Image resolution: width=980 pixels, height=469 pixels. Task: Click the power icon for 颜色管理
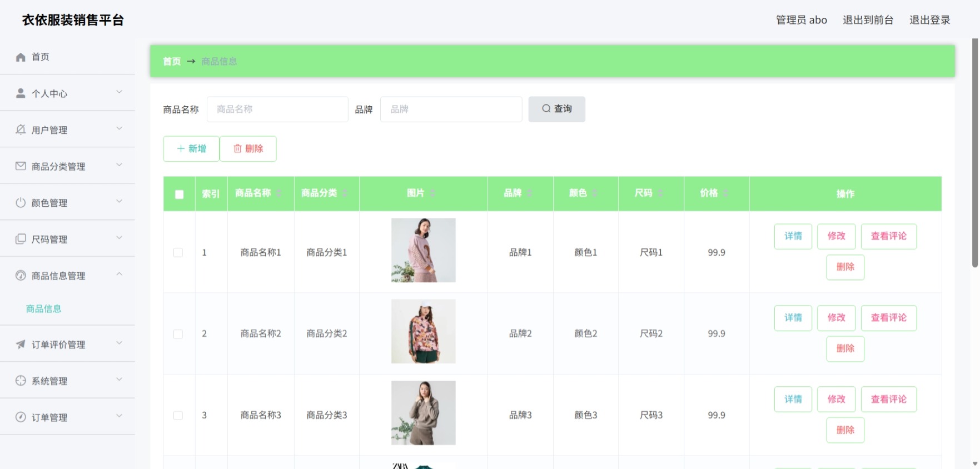click(x=21, y=202)
